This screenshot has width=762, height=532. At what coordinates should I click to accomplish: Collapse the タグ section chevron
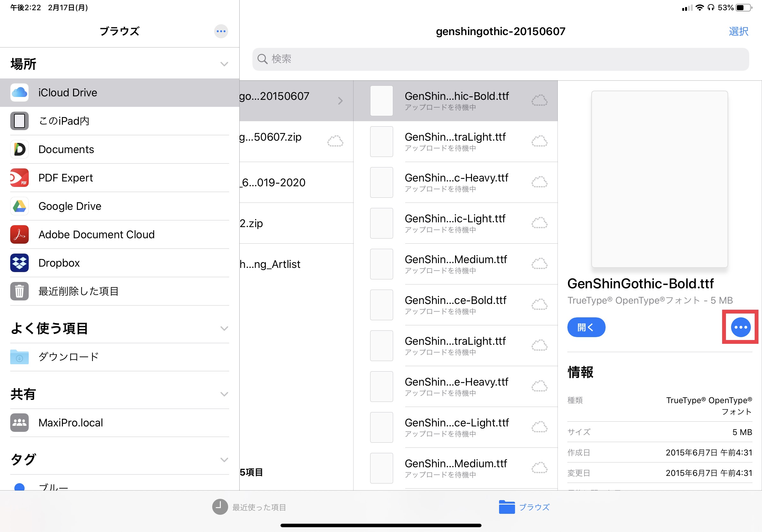point(224,460)
